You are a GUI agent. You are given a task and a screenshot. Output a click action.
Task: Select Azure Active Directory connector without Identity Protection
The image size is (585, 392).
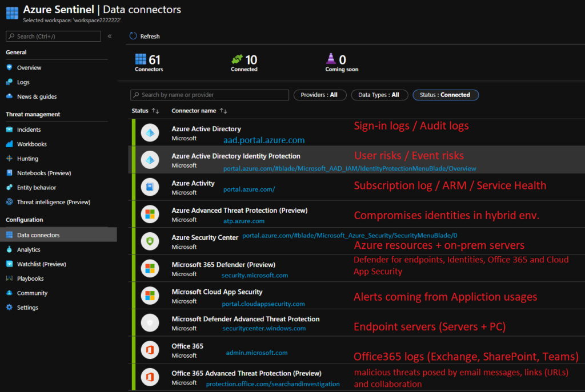pos(206,129)
